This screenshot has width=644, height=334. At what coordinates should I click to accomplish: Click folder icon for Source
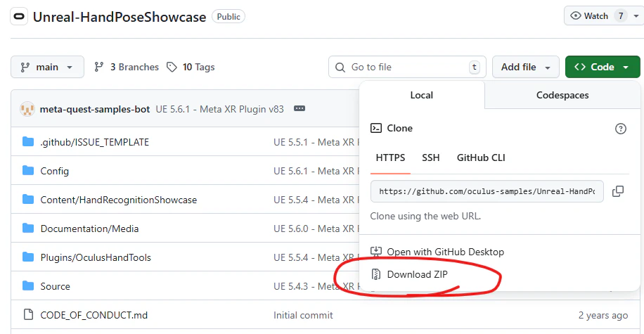pyautogui.click(x=28, y=286)
